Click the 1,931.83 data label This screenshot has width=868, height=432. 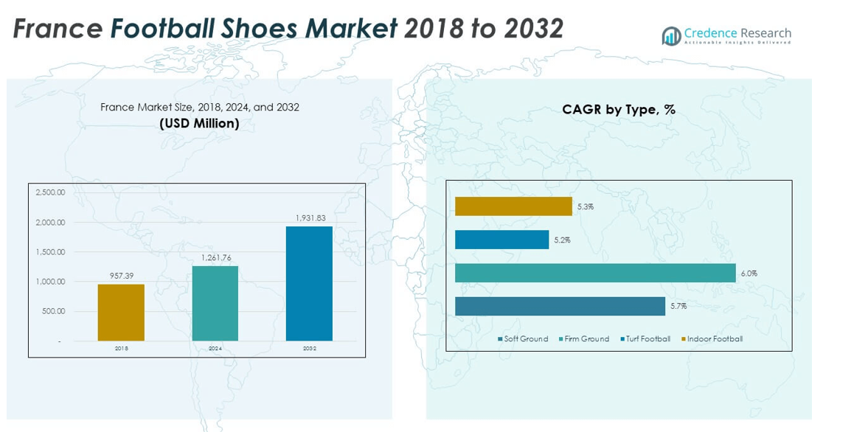[309, 218]
